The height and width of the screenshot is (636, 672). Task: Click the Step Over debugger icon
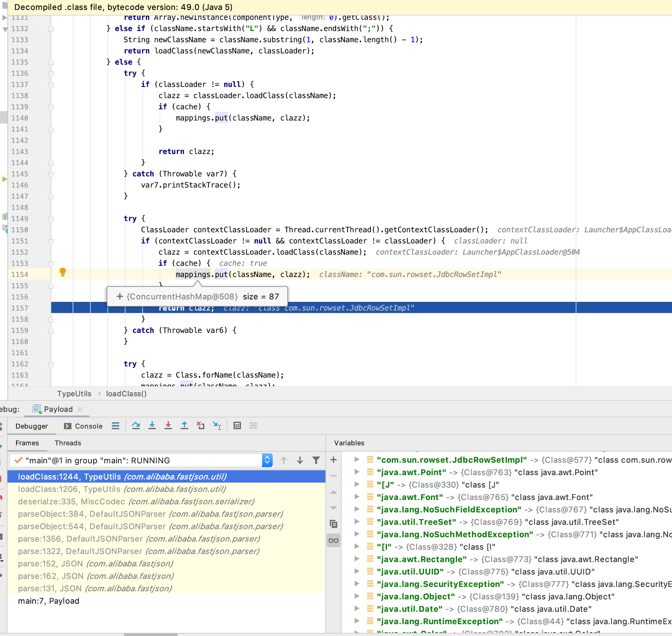pyautogui.click(x=136, y=425)
